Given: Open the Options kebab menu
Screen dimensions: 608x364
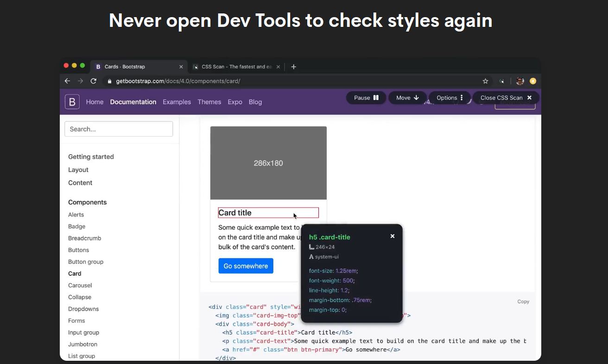Looking at the screenshot, I should (x=449, y=98).
